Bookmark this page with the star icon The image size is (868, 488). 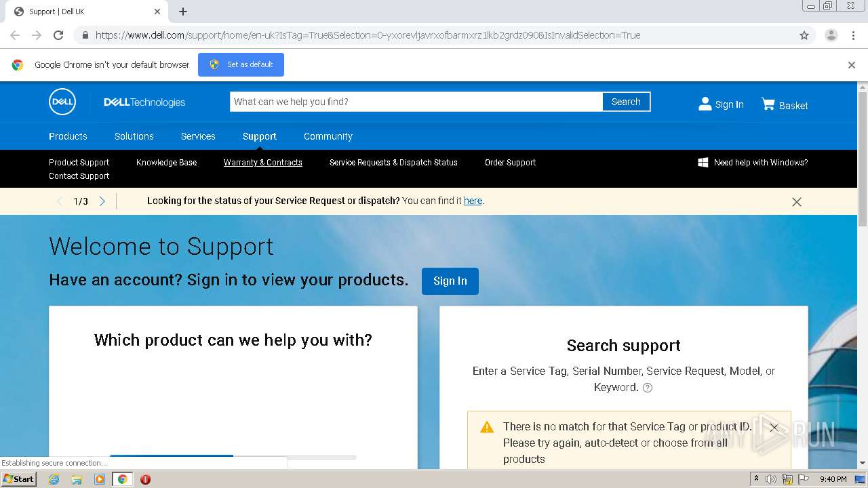pos(804,35)
